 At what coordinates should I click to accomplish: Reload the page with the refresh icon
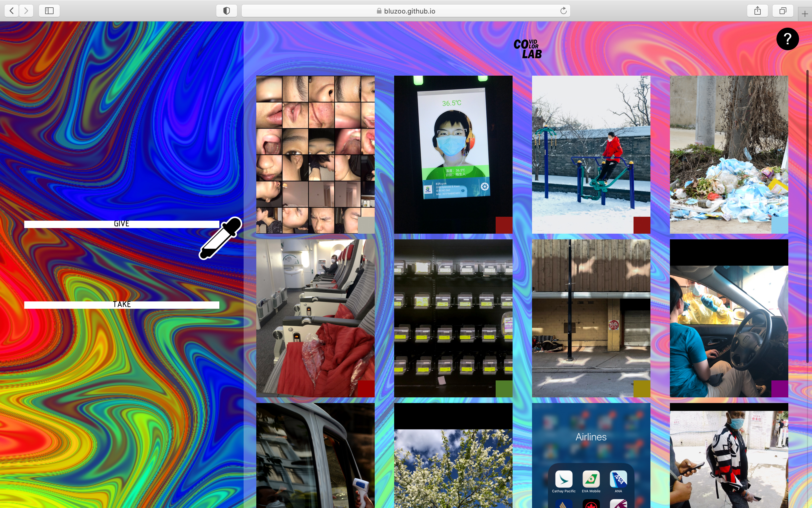click(563, 11)
